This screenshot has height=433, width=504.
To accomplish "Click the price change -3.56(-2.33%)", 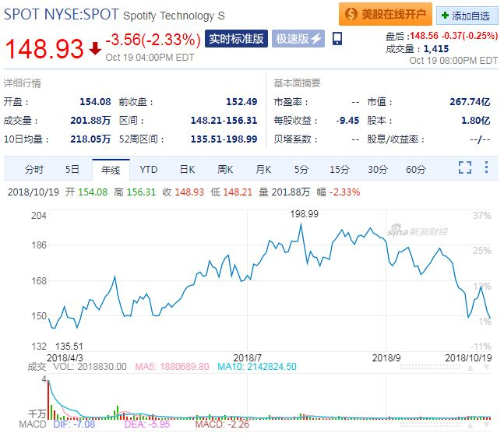I will point(153,40).
